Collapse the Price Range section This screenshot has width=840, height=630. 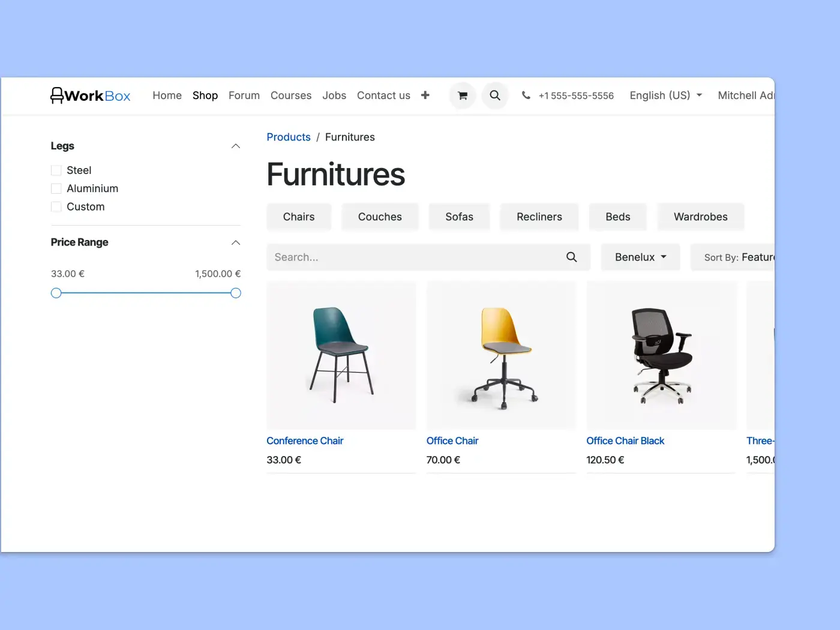236,242
